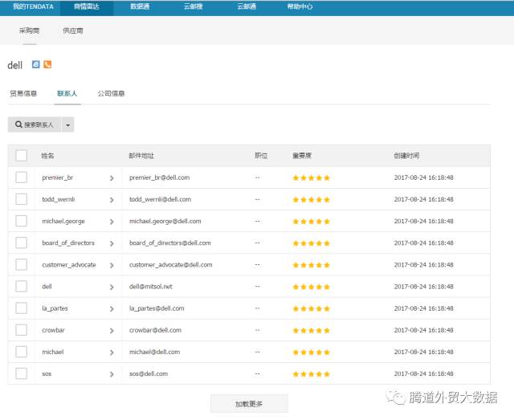Expand la_partes contact chevron

[112, 309]
